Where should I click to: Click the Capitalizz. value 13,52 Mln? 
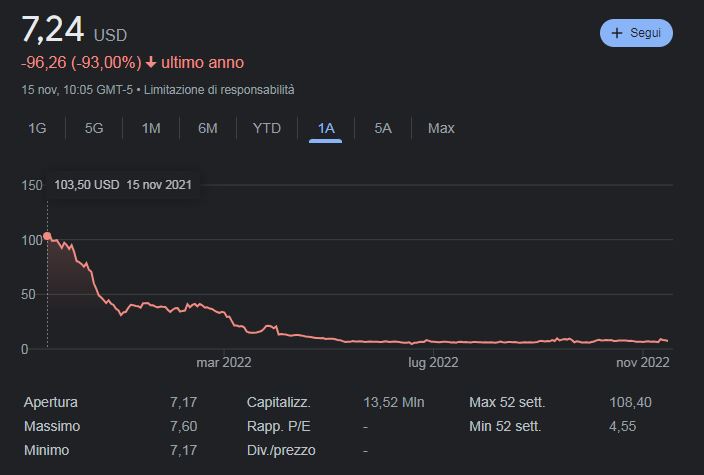point(394,402)
